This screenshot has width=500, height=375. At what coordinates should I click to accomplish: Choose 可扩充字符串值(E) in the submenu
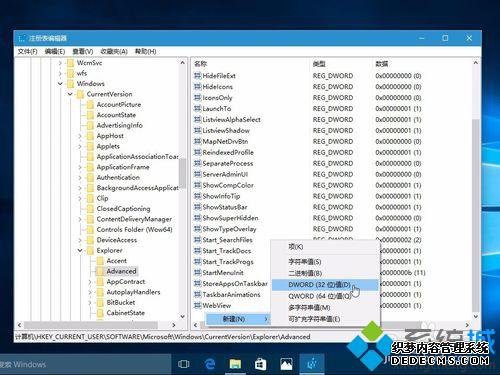(325, 319)
